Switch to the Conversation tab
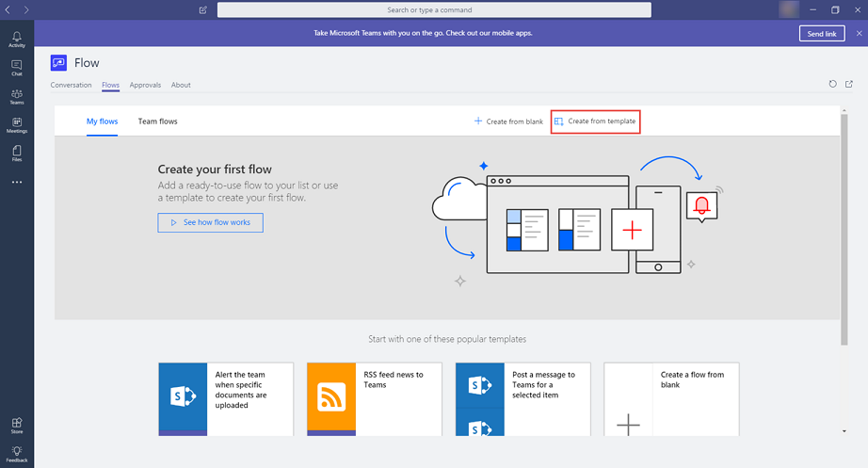 (72, 85)
